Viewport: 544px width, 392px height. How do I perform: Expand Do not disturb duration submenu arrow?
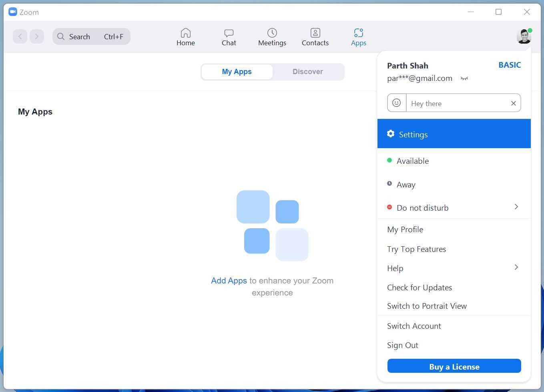coord(516,207)
